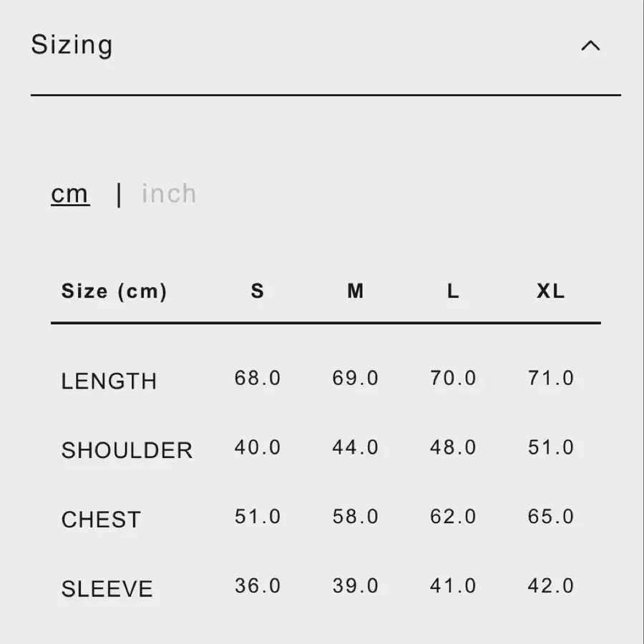Switch units to inch
The image size is (644, 644).
coord(169,193)
